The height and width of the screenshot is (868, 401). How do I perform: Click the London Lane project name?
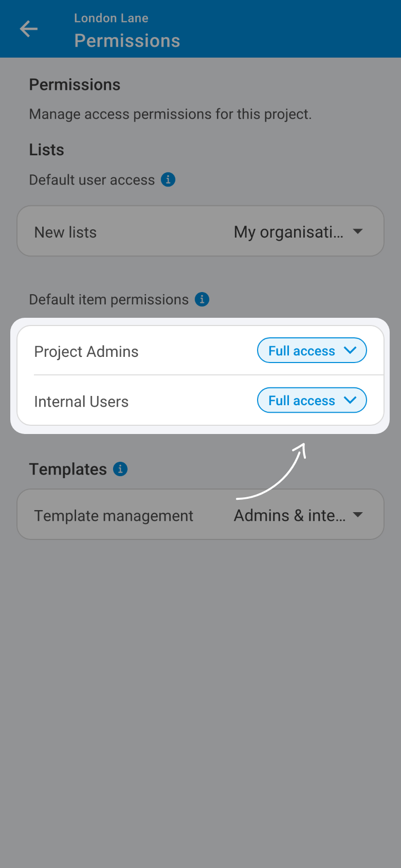point(111,18)
